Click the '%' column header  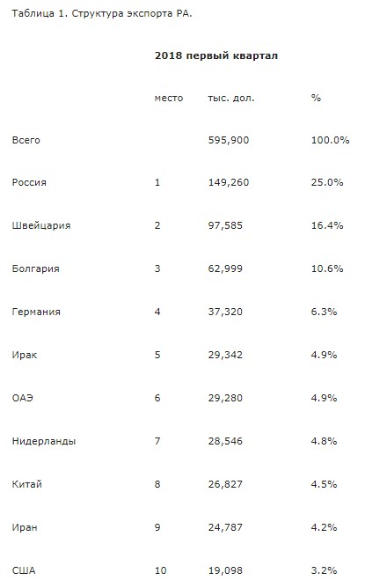316,99
